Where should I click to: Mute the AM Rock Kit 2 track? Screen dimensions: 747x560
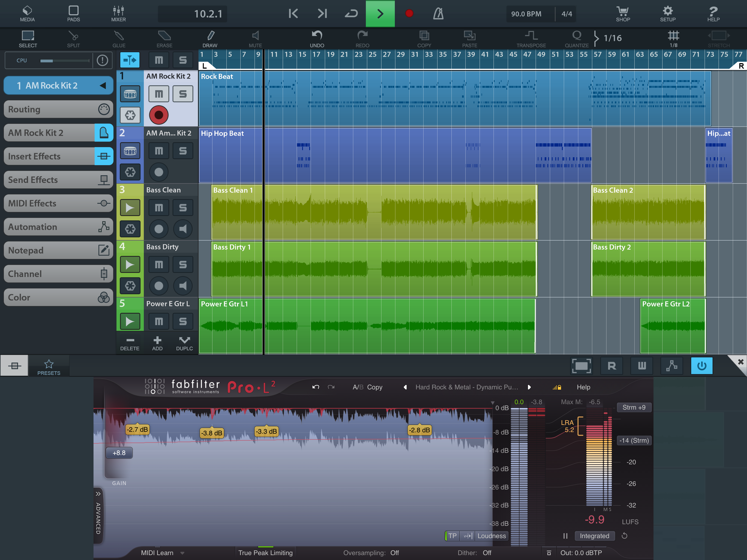159,94
